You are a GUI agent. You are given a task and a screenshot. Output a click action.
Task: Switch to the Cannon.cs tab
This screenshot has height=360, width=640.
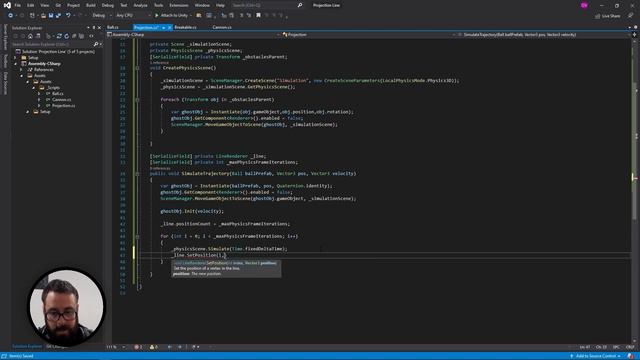222,27
